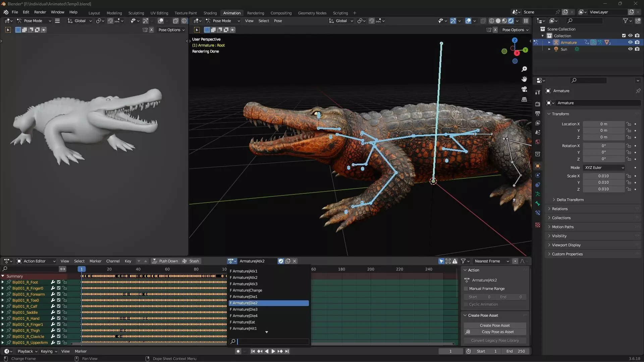Click the Stash button
Screen dimensions: 644x362
pos(191,261)
